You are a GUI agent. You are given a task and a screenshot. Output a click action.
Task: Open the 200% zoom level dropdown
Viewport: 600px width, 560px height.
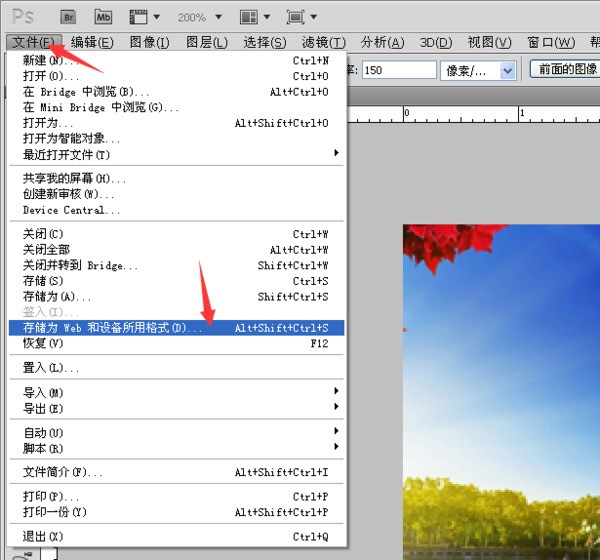(x=198, y=17)
